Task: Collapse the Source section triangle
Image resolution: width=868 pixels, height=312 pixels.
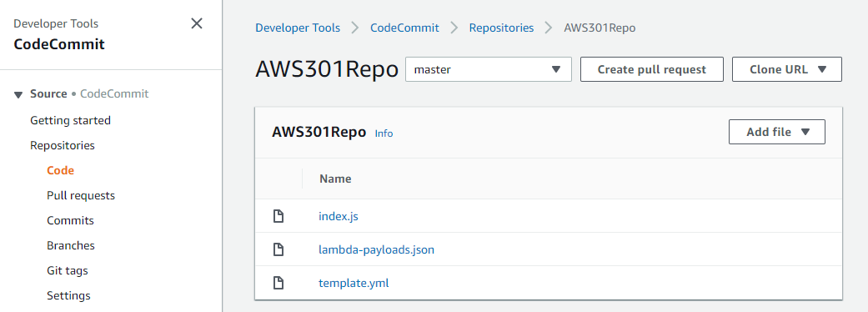Action: pyautogui.click(x=19, y=94)
